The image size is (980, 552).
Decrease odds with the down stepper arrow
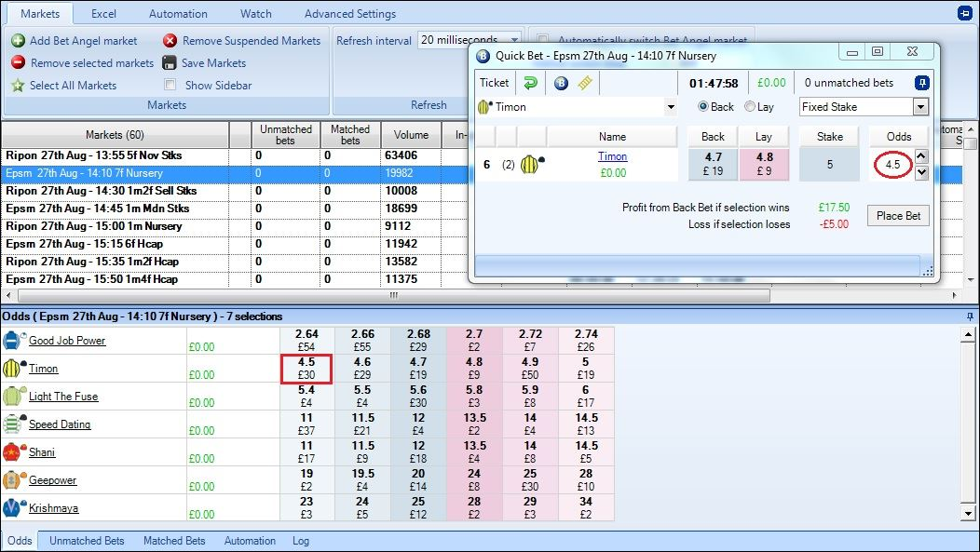tap(921, 172)
